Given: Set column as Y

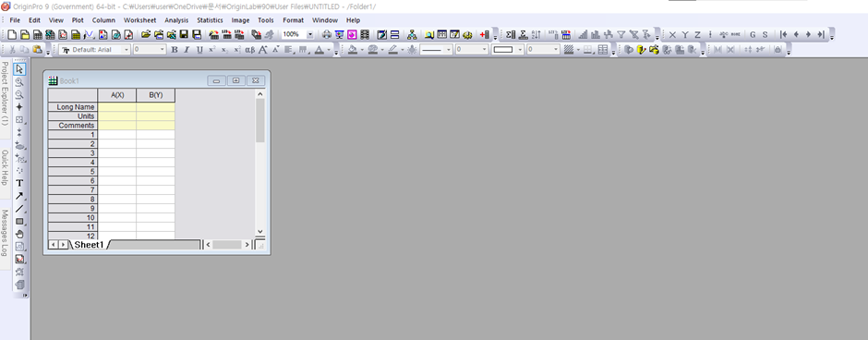Looking at the screenshot, I should (x=685, y=34).
